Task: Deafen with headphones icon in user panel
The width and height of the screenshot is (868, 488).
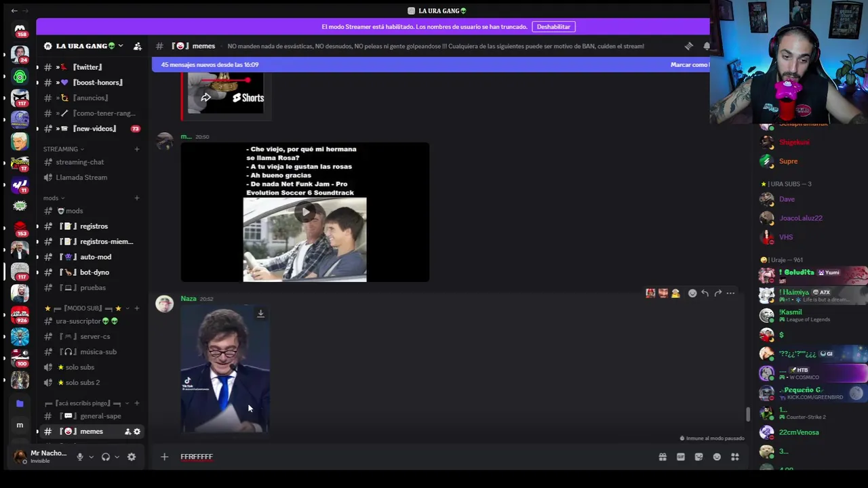Action: coord(106,457)
